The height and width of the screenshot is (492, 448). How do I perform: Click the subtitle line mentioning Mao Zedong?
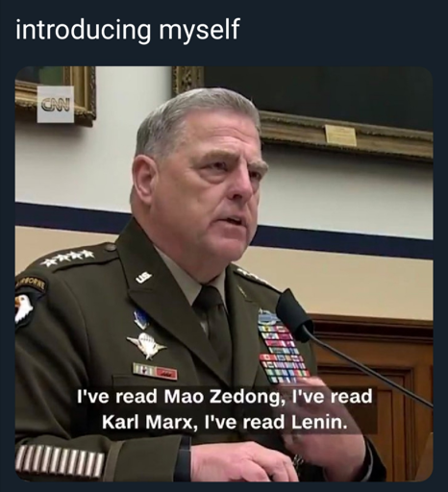[224, 397]
